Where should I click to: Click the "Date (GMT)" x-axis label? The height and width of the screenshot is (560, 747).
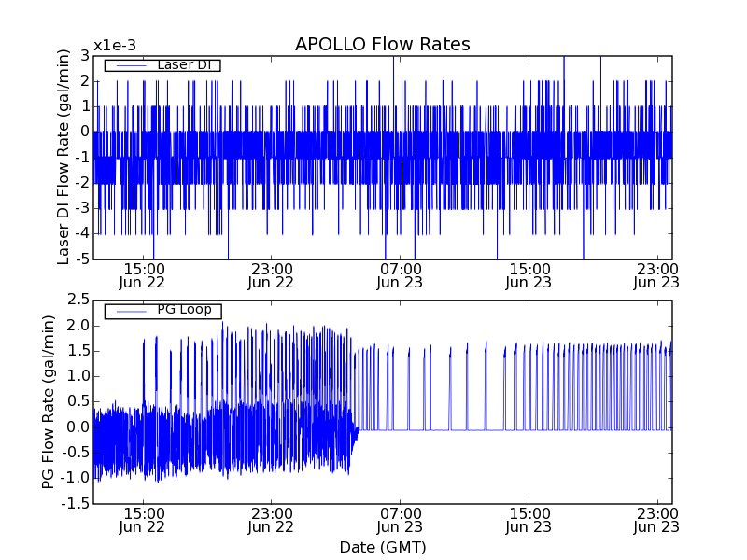383,547
